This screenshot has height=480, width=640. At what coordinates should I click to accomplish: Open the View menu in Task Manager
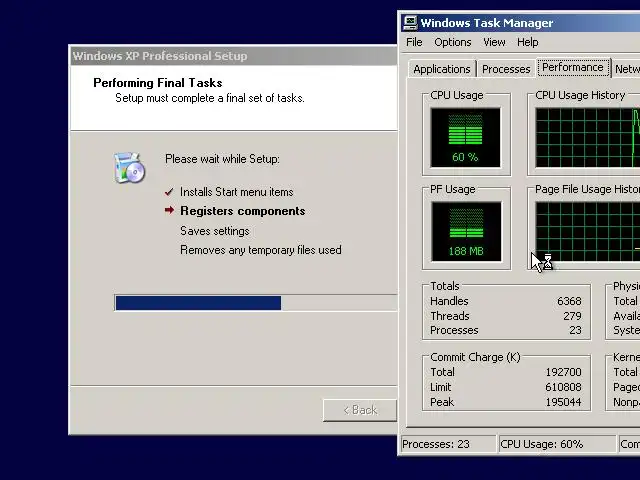(494, 42)
